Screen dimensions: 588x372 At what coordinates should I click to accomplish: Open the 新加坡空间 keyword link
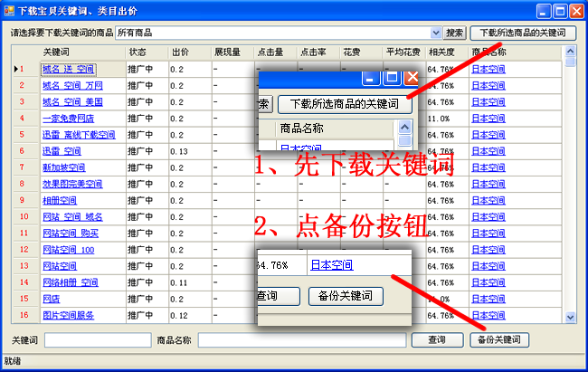click(63, 167)
